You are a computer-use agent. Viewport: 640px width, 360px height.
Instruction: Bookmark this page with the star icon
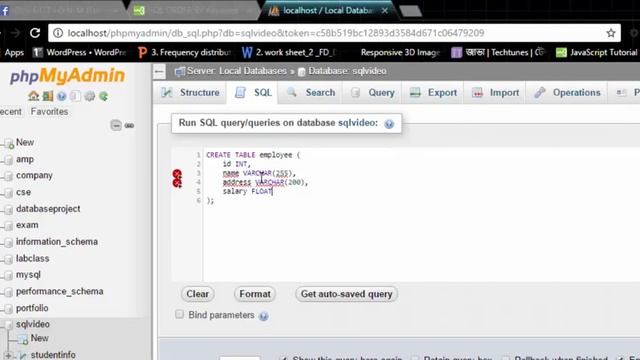coord(611,33)
